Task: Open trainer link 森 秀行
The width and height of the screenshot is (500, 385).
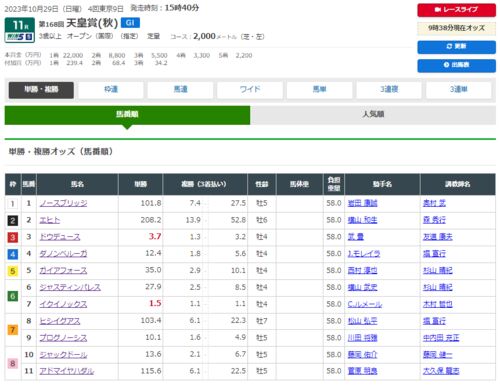Action: [x=434, y=220]
